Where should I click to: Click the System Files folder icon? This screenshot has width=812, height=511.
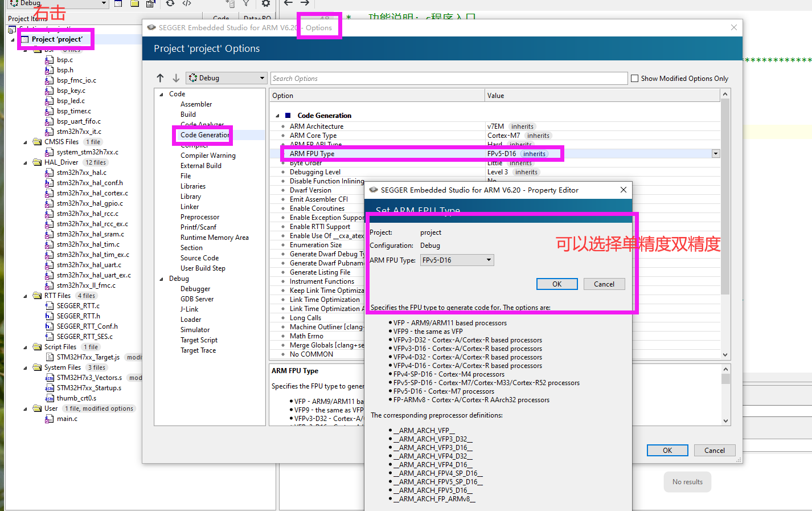(38, 367)
